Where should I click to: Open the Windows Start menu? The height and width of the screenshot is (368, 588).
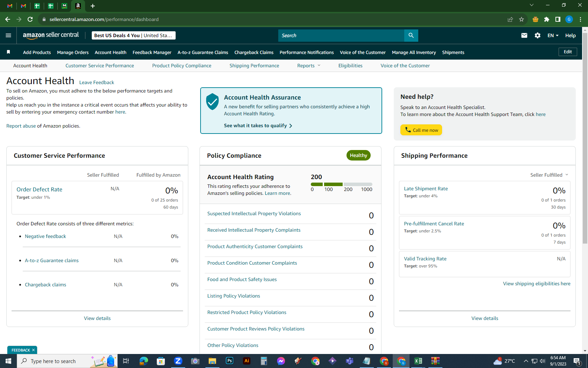[x=8, y=361]
